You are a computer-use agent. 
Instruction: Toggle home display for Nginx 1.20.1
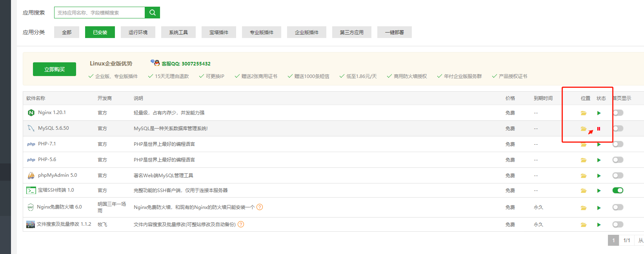pos(618,113)
